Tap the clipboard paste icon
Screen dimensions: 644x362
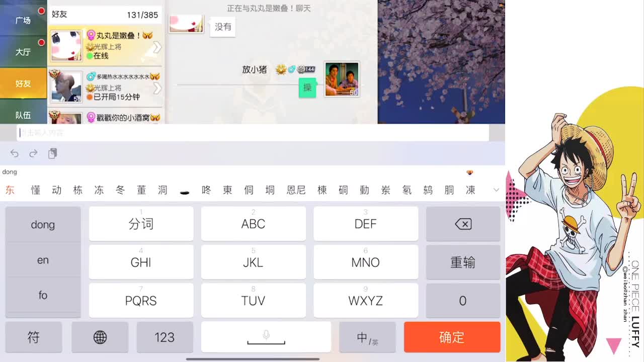[x=52, y=153]
